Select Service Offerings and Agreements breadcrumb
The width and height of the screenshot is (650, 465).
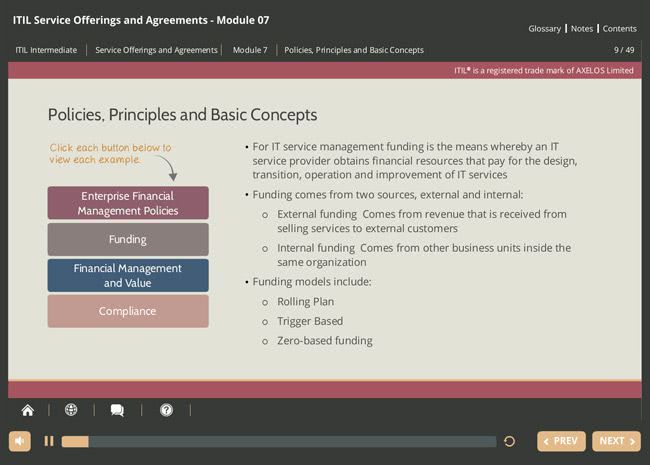[x=156, y=50]
